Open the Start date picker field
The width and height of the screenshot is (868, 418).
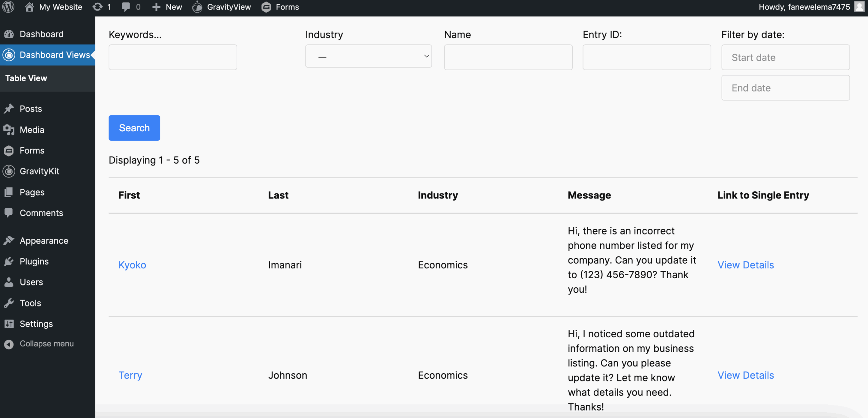785,57
